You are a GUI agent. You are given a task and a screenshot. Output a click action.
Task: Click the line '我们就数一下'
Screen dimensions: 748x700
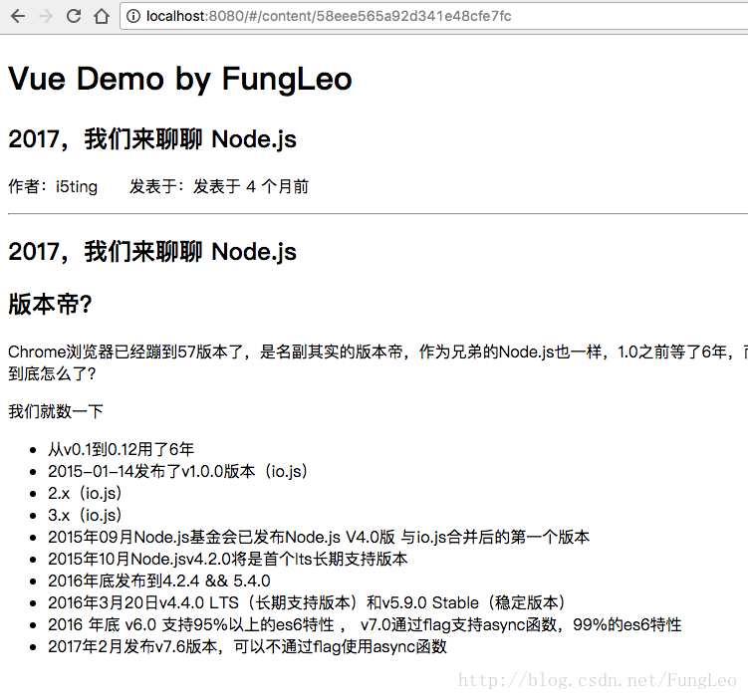pyautogui.click(x=56, y=411)
